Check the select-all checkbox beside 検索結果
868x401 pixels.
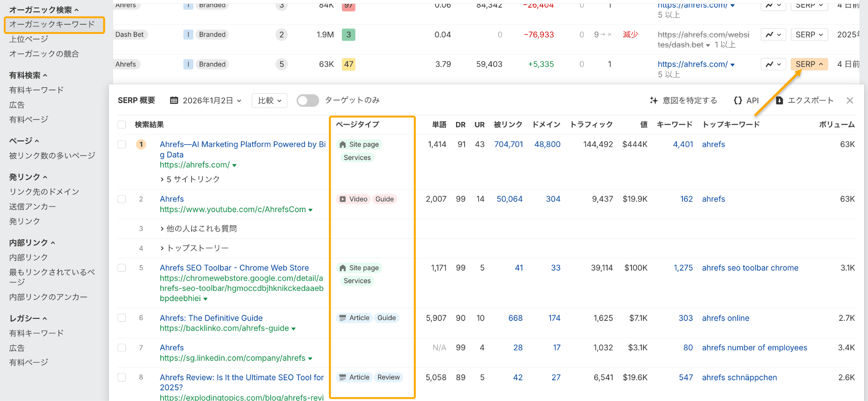coord(122,124)
